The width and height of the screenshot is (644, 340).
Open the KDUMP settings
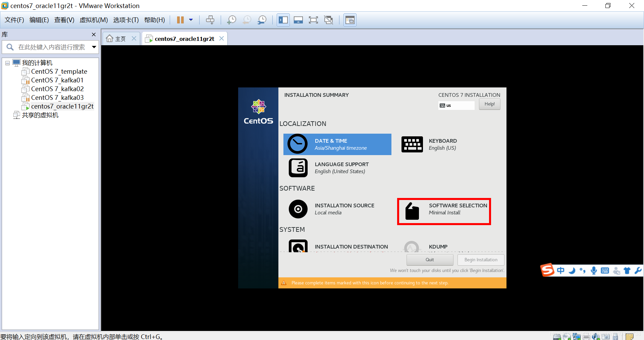[426, 247]
